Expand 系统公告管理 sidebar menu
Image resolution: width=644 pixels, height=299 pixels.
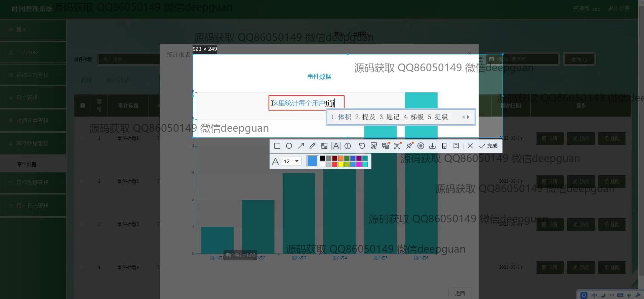33,75
